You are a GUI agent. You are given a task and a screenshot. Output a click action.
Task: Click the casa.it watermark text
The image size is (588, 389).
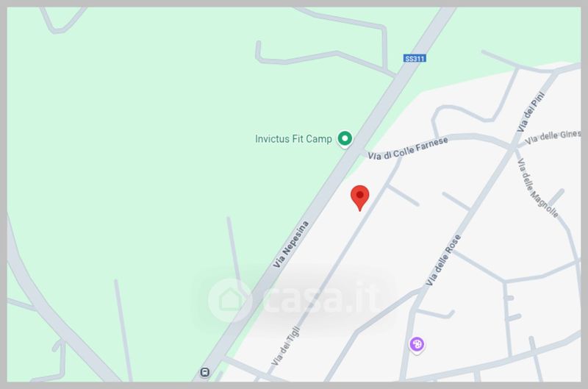point(322,299)
